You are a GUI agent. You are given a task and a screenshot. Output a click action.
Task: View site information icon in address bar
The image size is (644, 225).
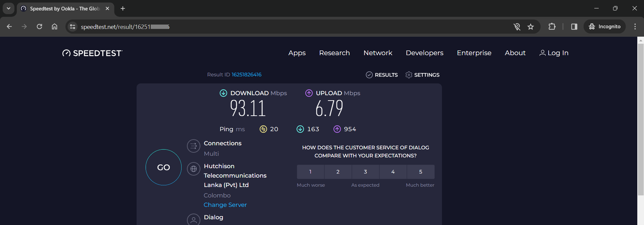coord(72,27)
